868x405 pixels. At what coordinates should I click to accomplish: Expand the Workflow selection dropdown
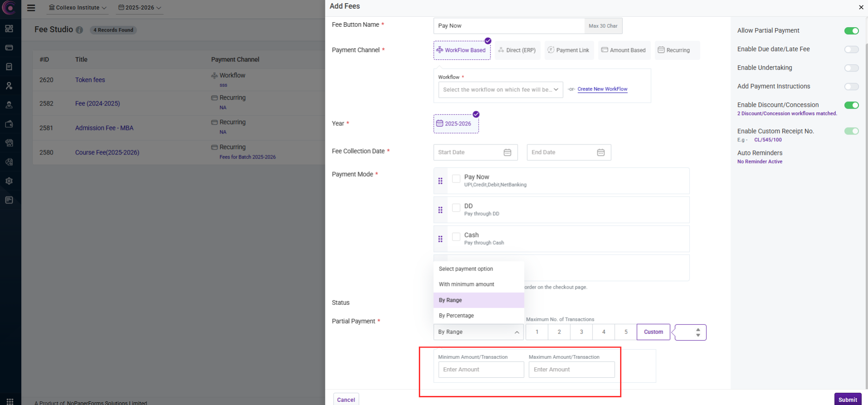[500, 90]
